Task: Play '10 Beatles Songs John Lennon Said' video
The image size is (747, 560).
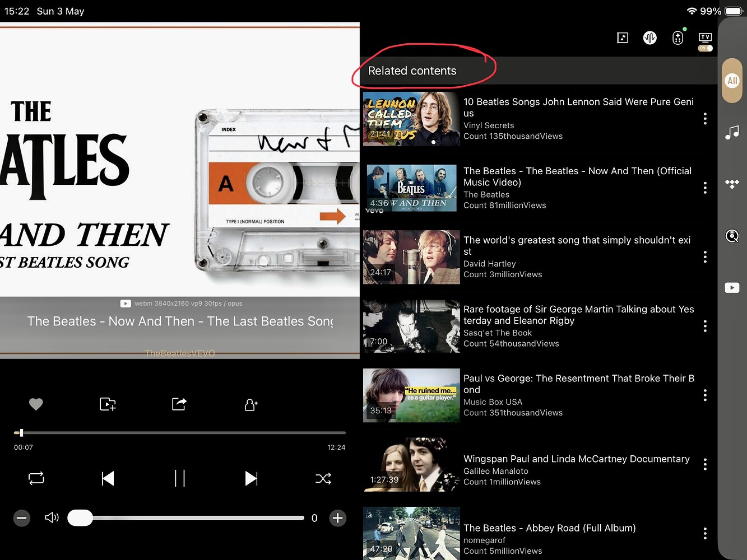Action: click(578, 108)
